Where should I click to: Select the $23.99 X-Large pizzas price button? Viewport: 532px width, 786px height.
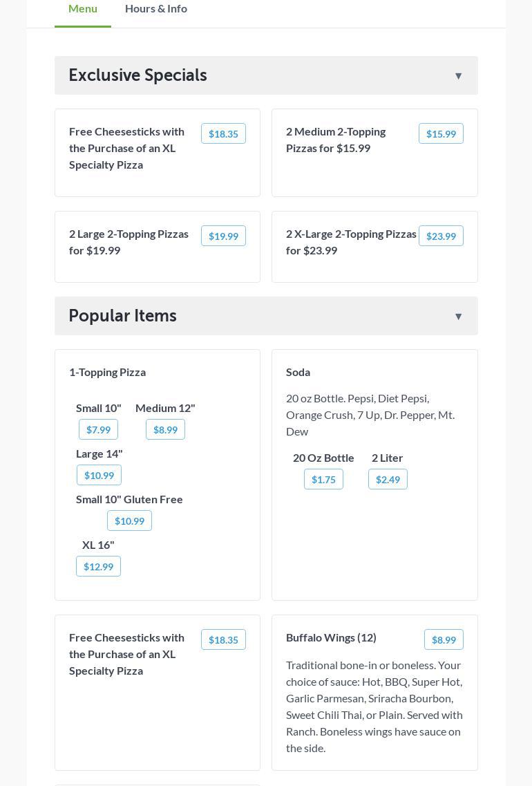(441, 236)
